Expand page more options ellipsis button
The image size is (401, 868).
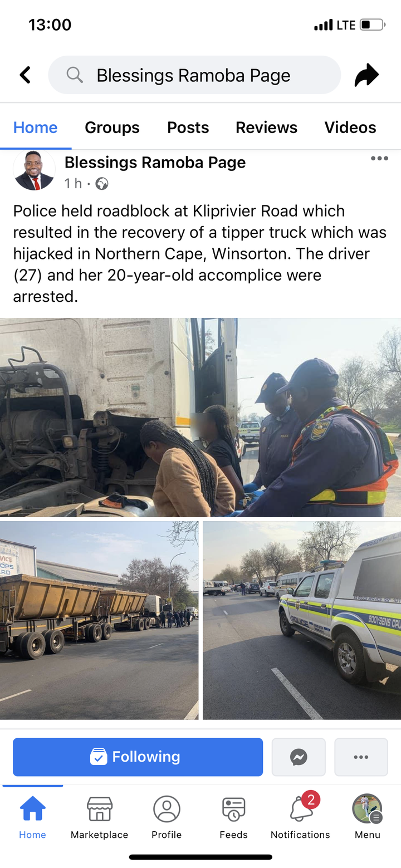tap(361, 757)
